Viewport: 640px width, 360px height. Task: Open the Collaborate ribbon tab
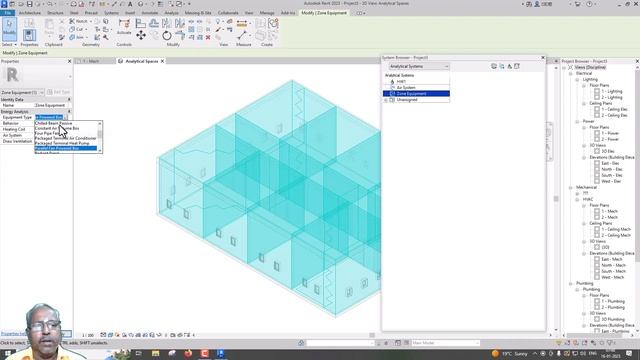(x=228, y=13)
